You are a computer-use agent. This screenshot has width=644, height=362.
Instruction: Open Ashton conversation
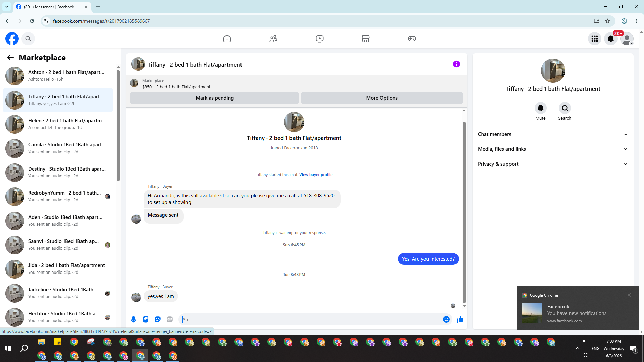[58, 76]
